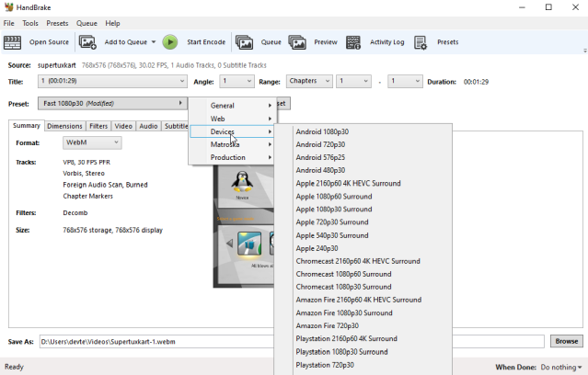Click the Add to Queue icon
This screenshot has height=375, width=588.
[x=87, y=42]
